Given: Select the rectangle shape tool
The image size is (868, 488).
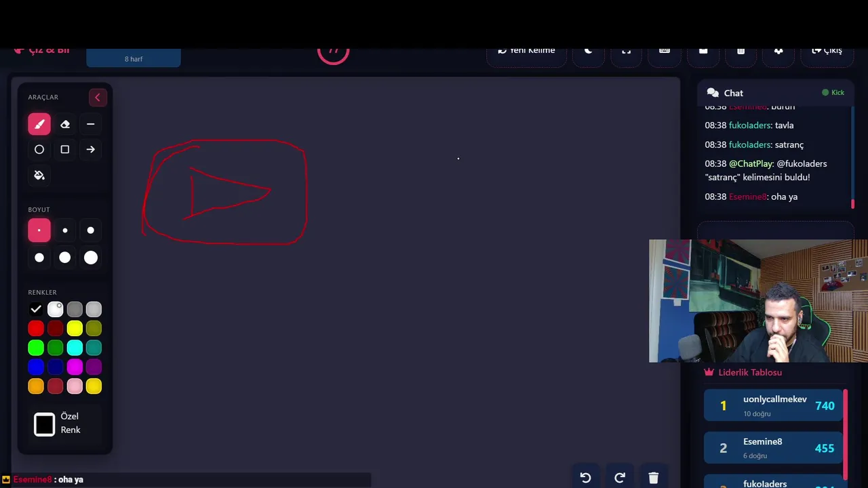Looking at the screenshot, I should [65, 150].
